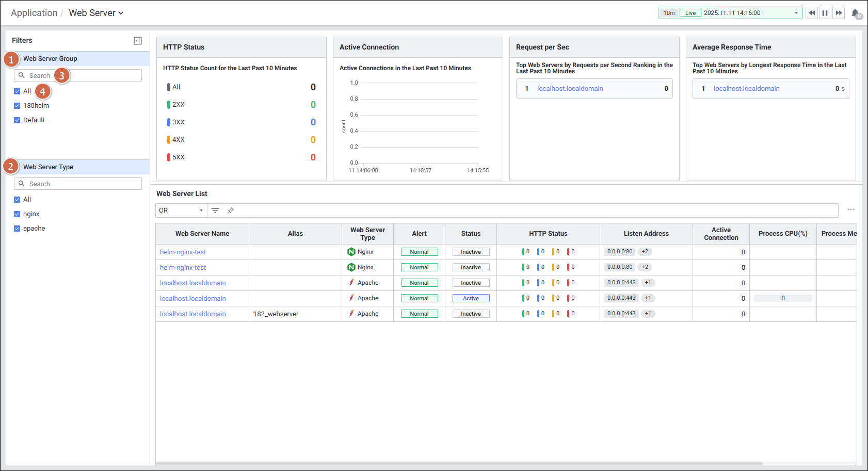Click the Application breadcrumb
This screenshot has height=471, width=868.
pos(34,13)
